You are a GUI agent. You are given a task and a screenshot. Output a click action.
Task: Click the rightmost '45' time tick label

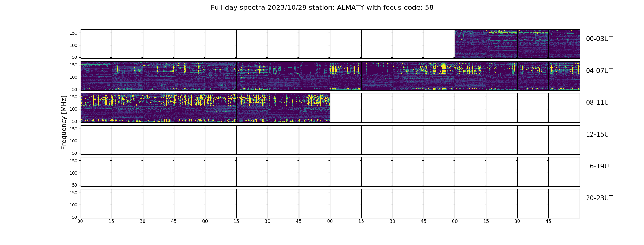pyautogui.click(x=548, y=221)
